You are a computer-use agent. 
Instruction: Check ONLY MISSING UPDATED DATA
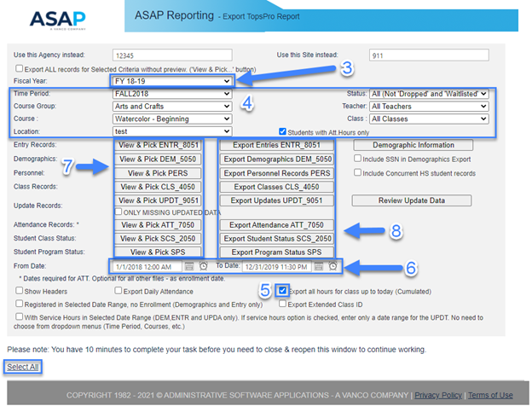pos(119,212)
